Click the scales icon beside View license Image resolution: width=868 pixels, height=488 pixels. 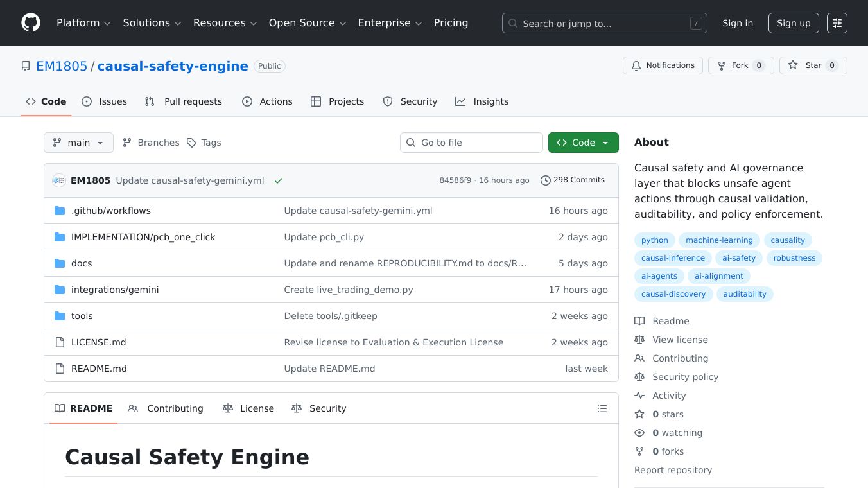click(639, 340)
